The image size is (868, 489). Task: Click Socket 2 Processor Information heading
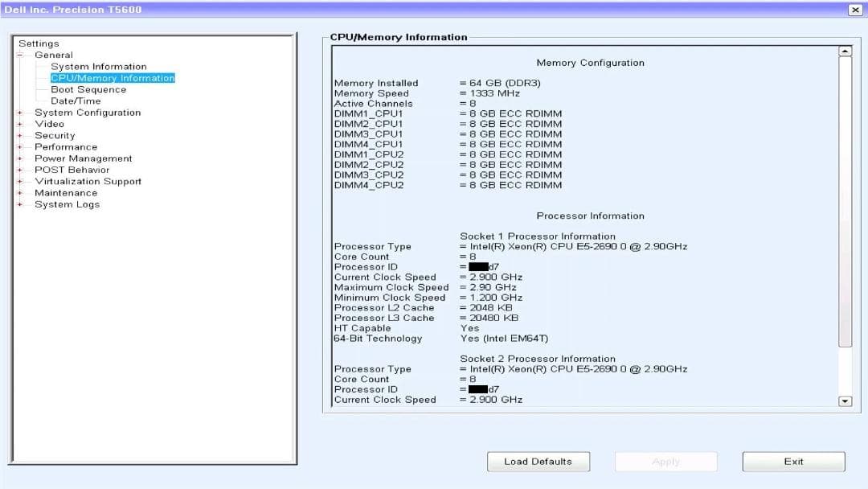pyautogui.click(x=538, y=359)
